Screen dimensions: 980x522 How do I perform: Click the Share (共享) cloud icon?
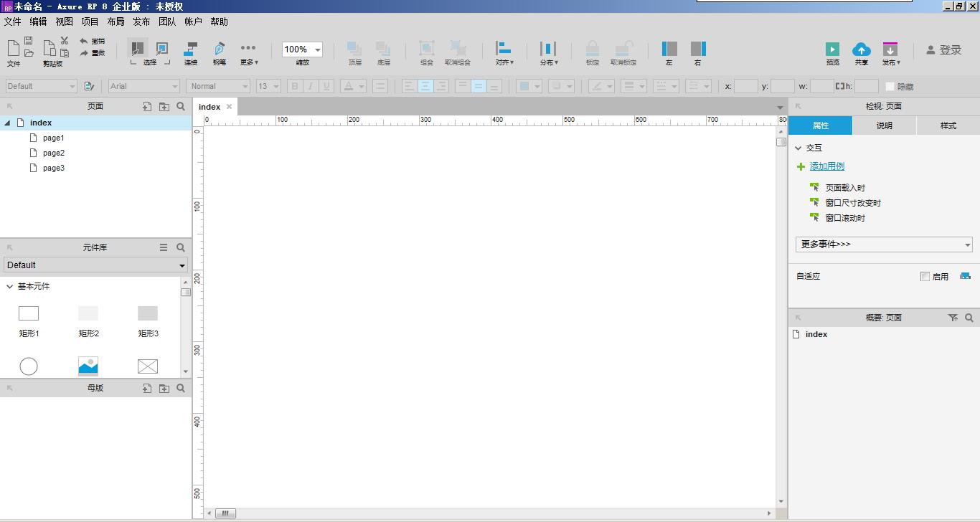pos(861,49)
